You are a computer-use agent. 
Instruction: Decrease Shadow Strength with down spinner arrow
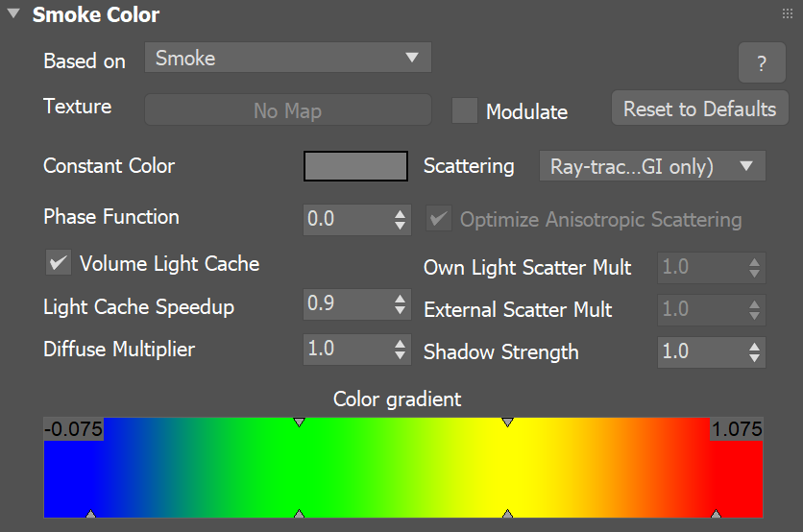point(754,358)
